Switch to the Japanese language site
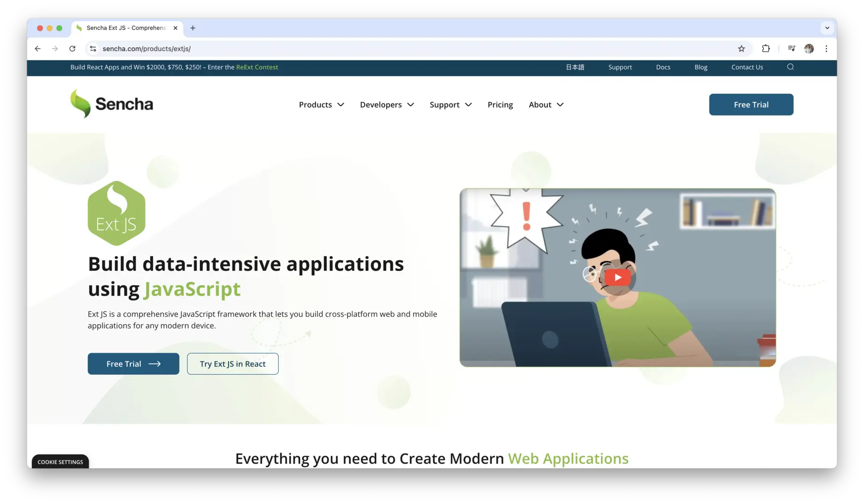864x504 pixels. [x=575, y=67]
